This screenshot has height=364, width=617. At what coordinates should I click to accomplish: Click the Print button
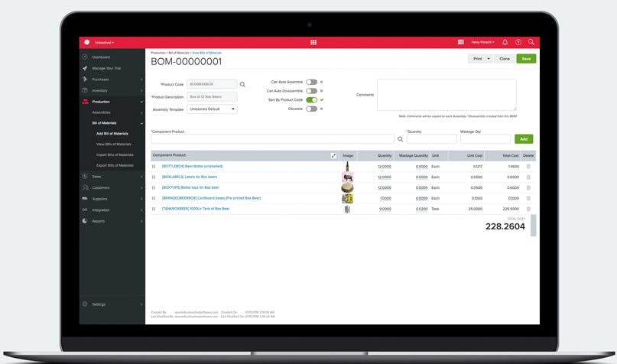point(477,59)
